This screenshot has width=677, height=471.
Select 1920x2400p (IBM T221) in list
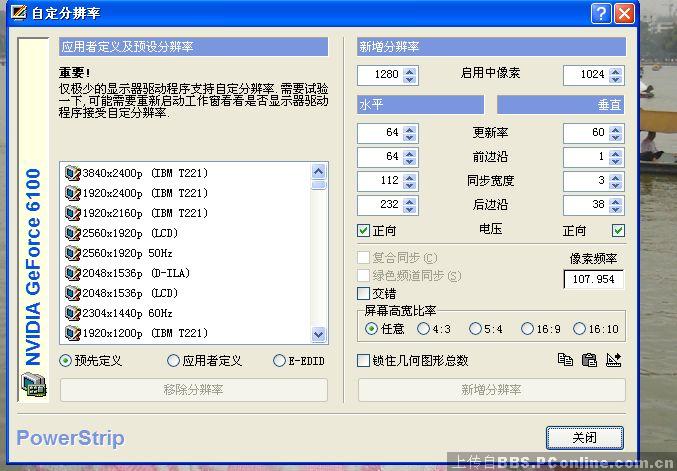pos(145,193)
